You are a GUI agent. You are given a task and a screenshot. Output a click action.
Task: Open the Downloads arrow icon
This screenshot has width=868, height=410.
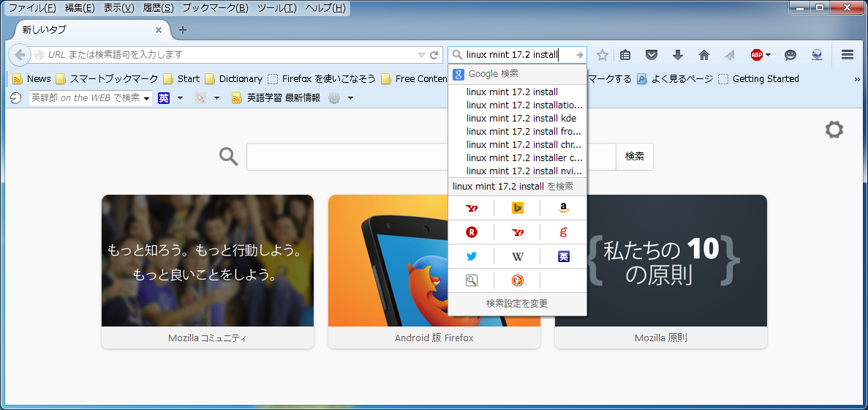[x=678, y=55]
